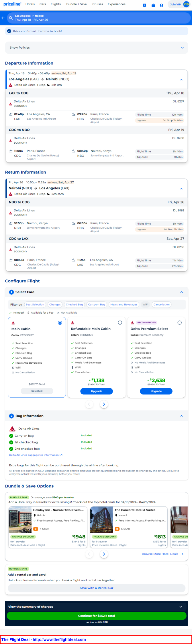Open the Hotels menu item

point(30,4)
